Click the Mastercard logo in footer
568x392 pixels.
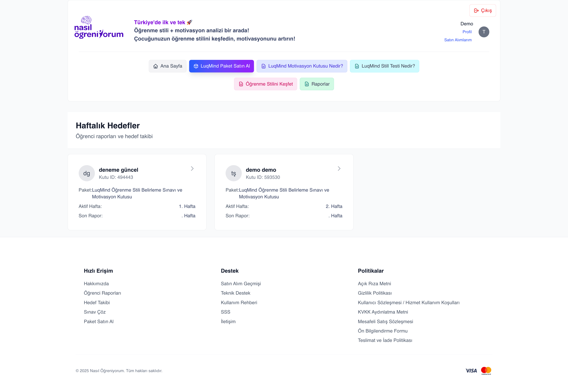(486, 371)
